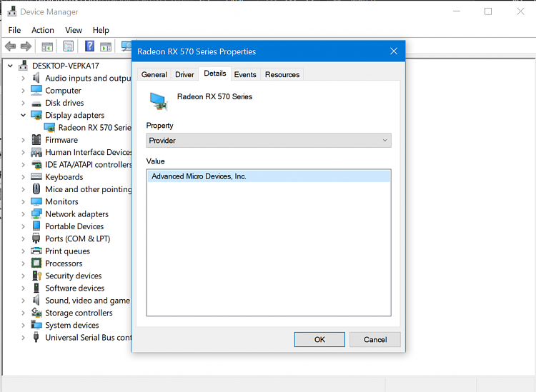This screenshot has width=536, height=392.
Task: Click the Forward arrow toolbar icon
Action: [26, 46]
